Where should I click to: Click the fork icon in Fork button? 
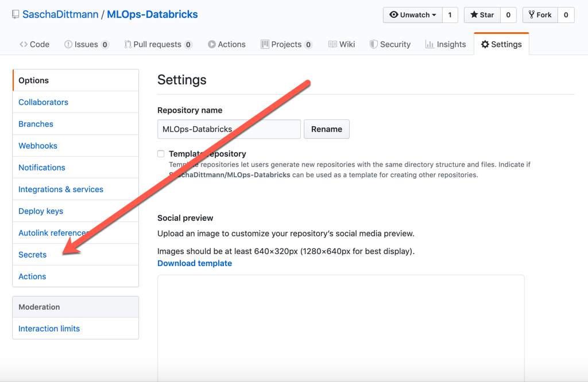(x=531, y=14)
